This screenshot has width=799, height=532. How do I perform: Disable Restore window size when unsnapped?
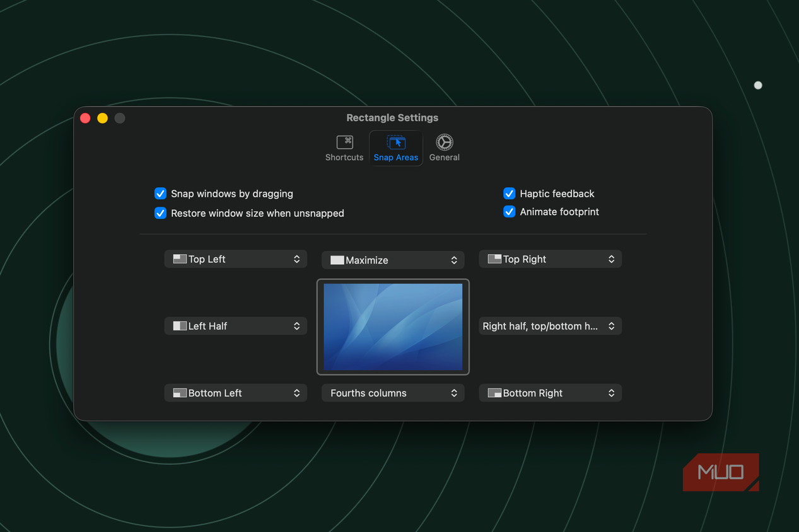click(160, 213)
